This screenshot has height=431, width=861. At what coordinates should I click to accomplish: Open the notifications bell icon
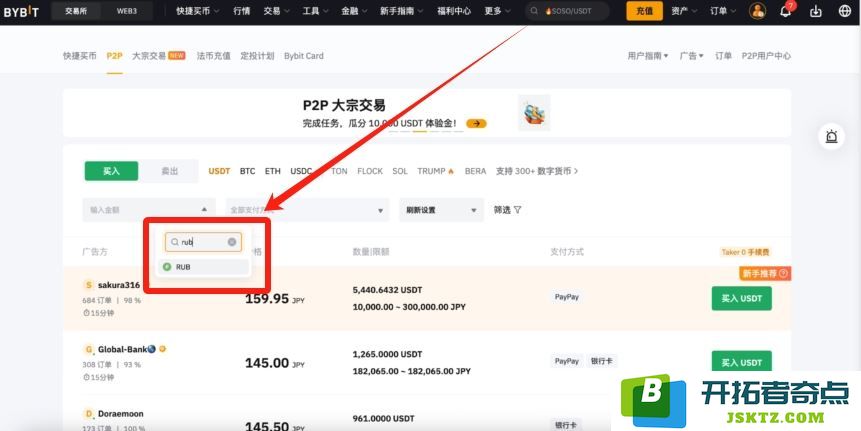787,11
